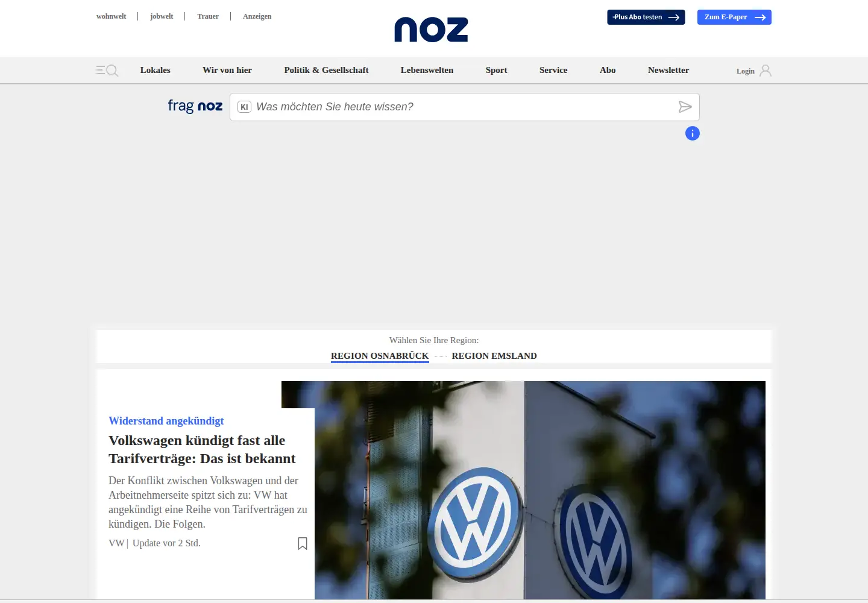Focus the 'Was möchten Sie heute wissen?' field

point(464,107)
